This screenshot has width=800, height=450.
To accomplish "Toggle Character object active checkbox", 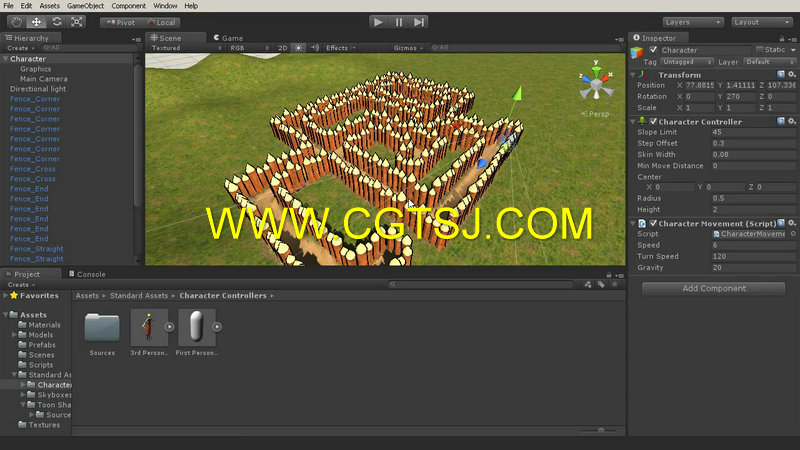I will pyautogui.click(x=653, y=49).
